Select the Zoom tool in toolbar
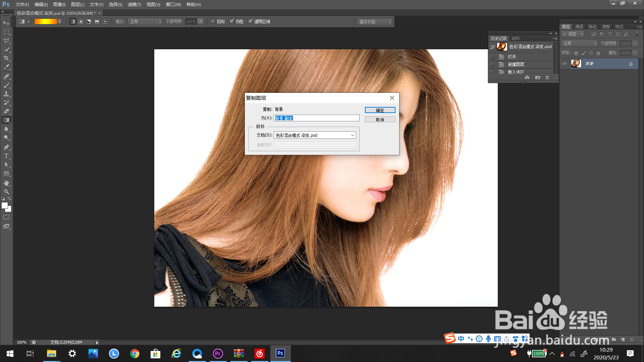The height and width of the screenshot is (362, 644). pyautogui.click(x=6, y=192)
